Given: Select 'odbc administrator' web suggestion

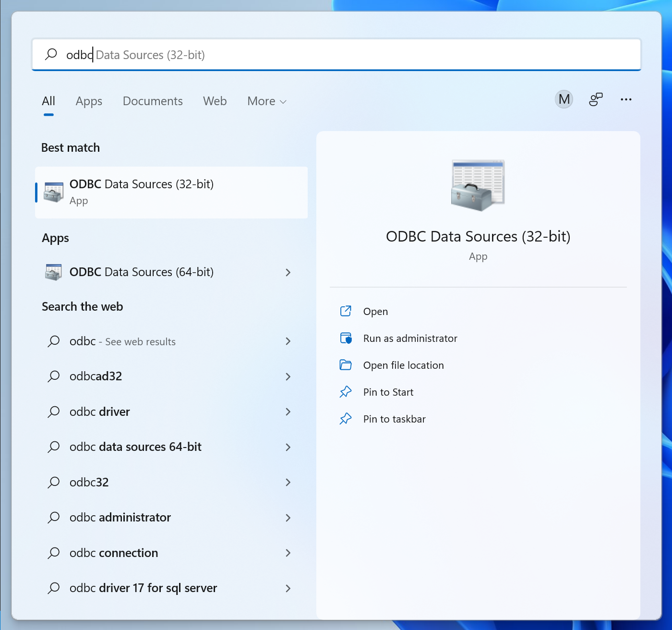Looking at the screenshot, I should click(x=171, y=518).
